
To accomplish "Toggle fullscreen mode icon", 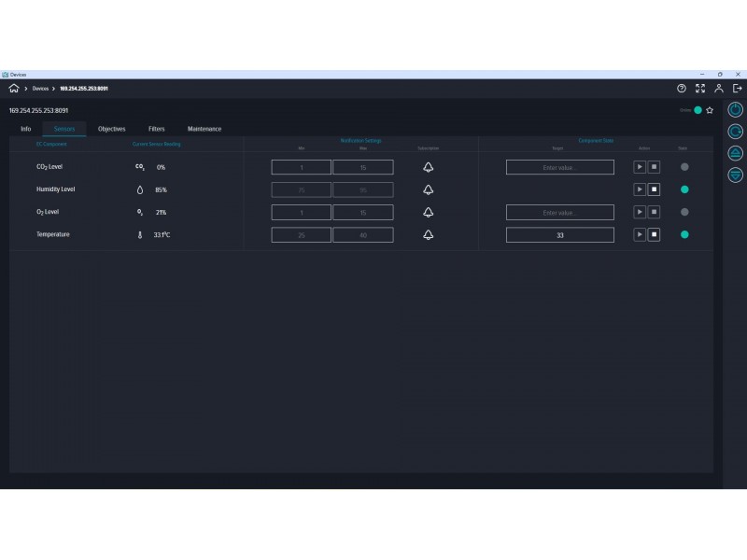I will tap(699, 88).
